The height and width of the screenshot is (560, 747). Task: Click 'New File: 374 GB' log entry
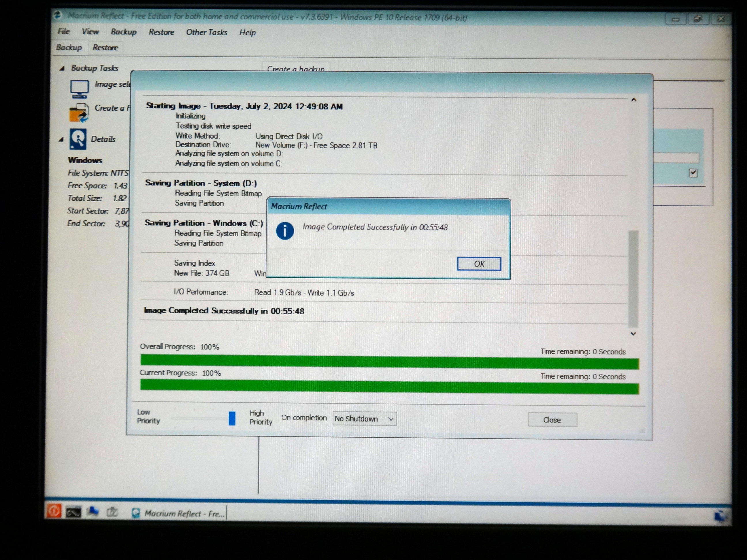202,273
